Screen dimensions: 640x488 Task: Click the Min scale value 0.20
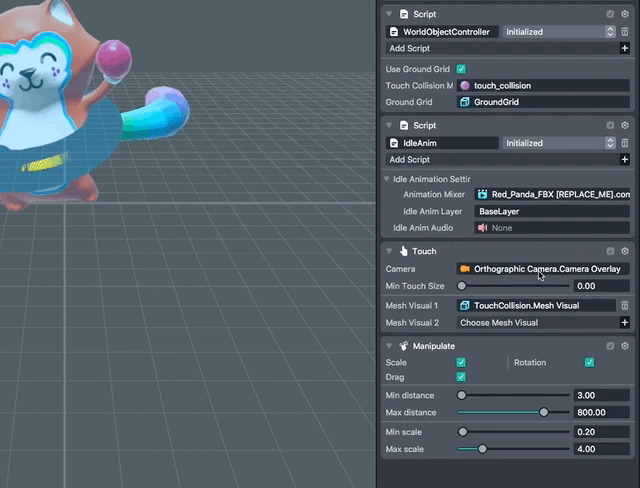pos(601,432)
